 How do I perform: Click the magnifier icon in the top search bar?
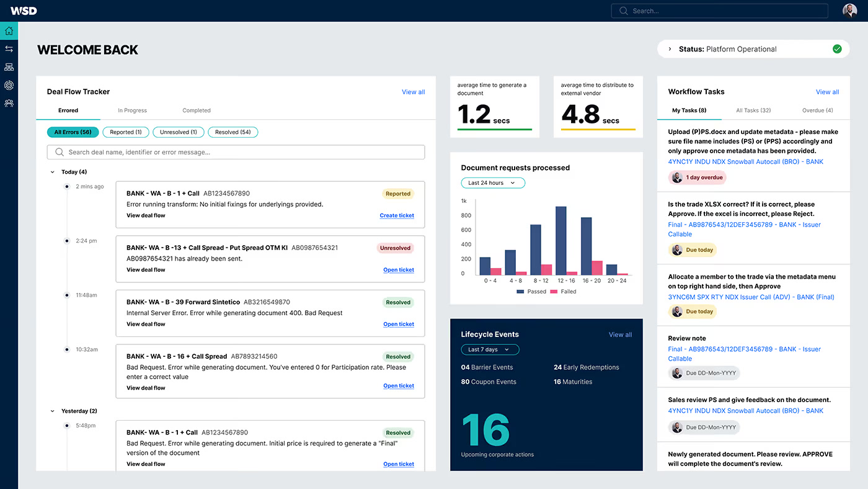point(623,11)
